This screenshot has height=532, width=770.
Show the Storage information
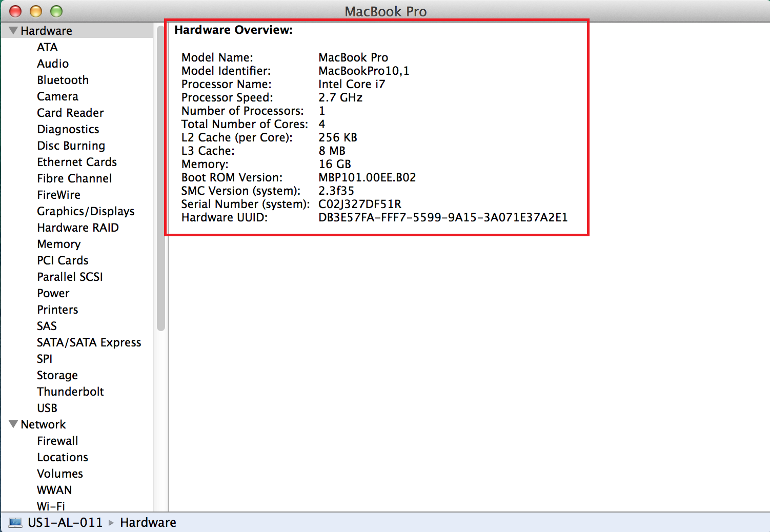click(57, 375)
